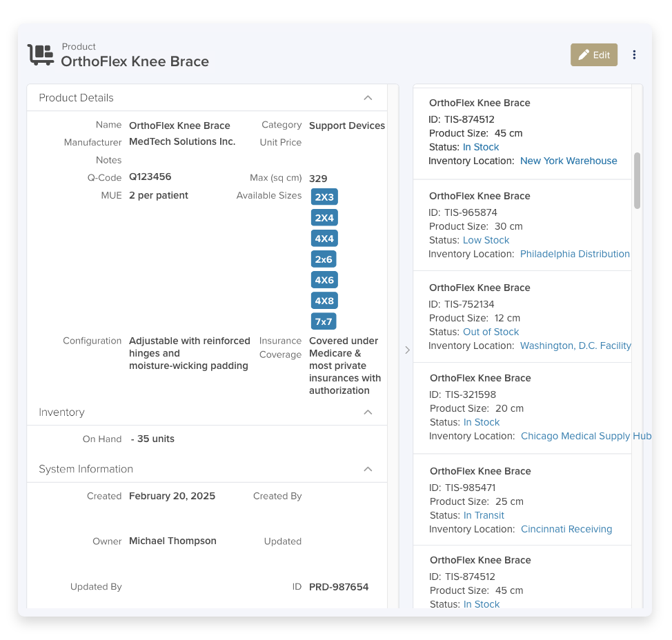This screenshot has height=640, width=672.
Task: Choose the 4X6 size badge
Action: coord(324,280)
